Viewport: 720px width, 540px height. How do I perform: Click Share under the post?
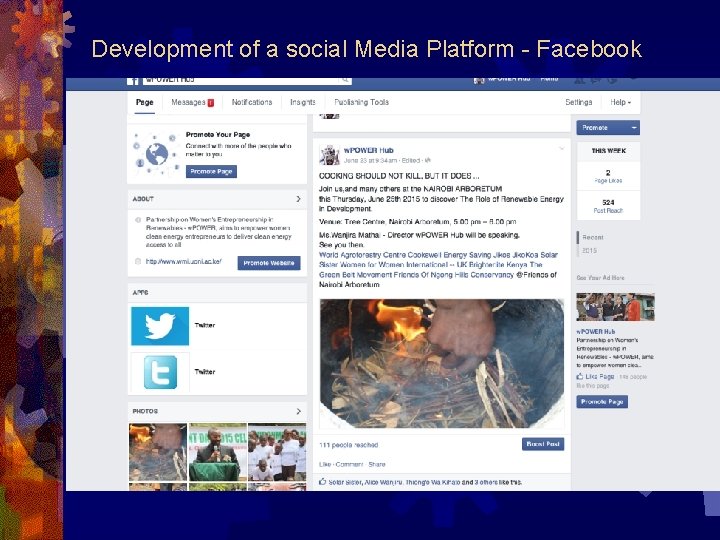tap(377, 464)
